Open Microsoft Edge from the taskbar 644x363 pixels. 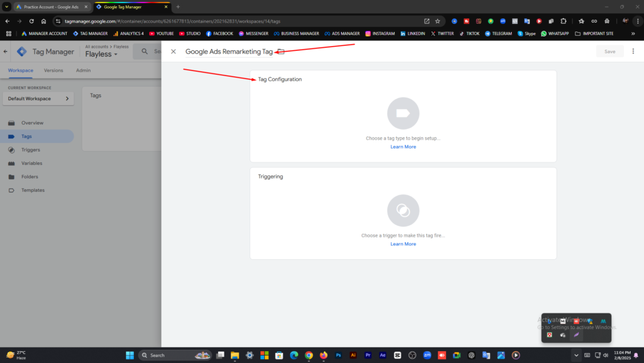click(294, 355)
